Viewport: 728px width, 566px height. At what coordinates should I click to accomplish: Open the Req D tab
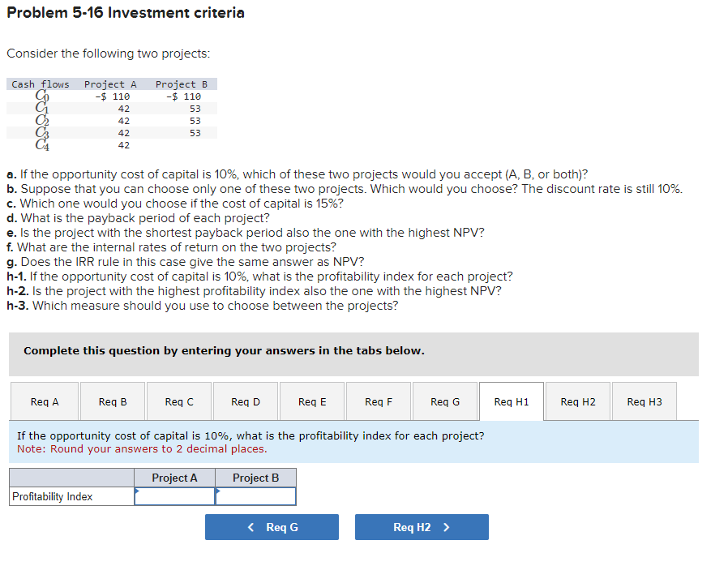tap(245, 401)
